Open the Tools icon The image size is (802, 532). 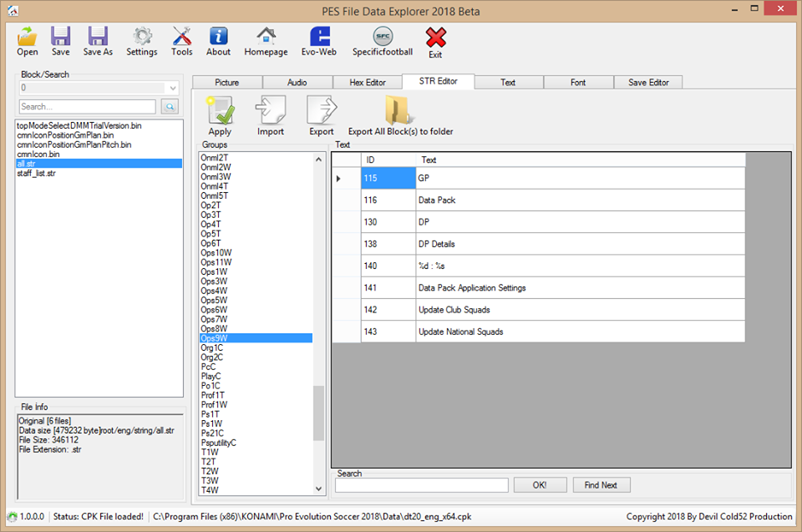182,38
